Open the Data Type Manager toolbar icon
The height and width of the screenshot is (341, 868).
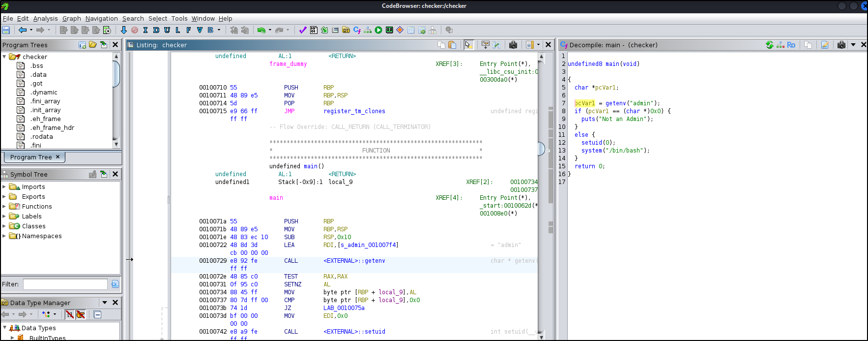click(346, 30)
